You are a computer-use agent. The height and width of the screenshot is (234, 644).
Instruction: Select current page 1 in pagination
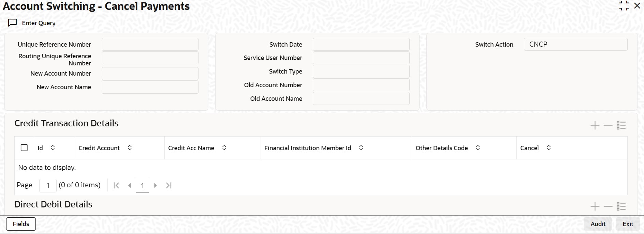click(142, 186)
